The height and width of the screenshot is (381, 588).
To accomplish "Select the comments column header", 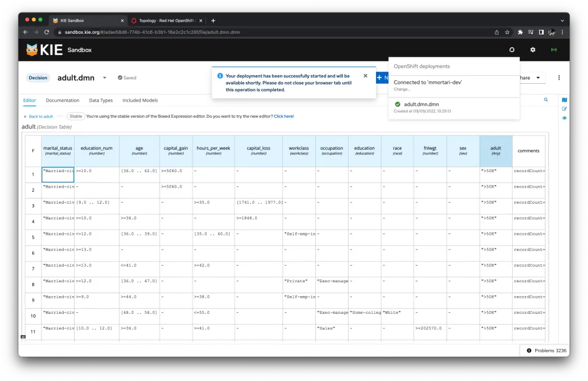I will (528, 150).
